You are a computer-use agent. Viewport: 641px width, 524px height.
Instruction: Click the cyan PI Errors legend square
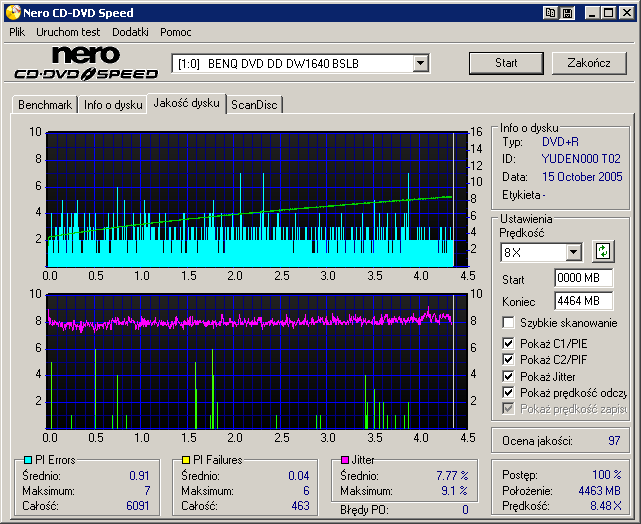28,460
